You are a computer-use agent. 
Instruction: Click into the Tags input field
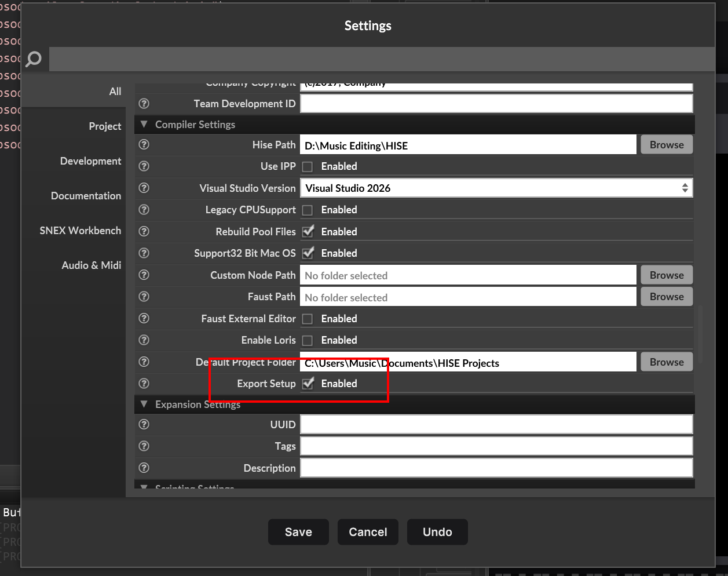pos(496,446)
